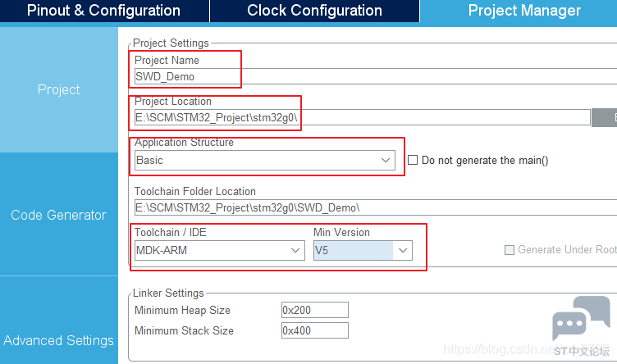Click the Project Name field SWD_Demo
Screen dimensions: 617x364
click(376, 76)
